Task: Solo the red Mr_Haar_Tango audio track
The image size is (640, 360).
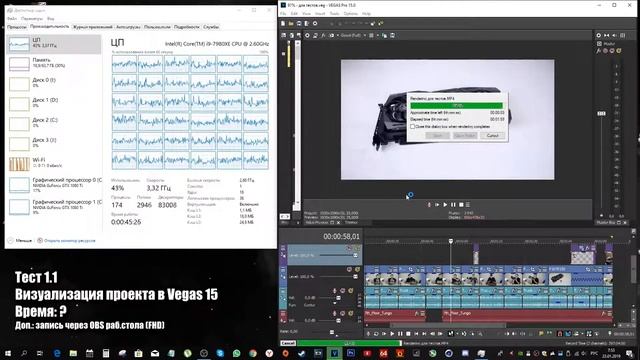Action: tap(351, 313)
